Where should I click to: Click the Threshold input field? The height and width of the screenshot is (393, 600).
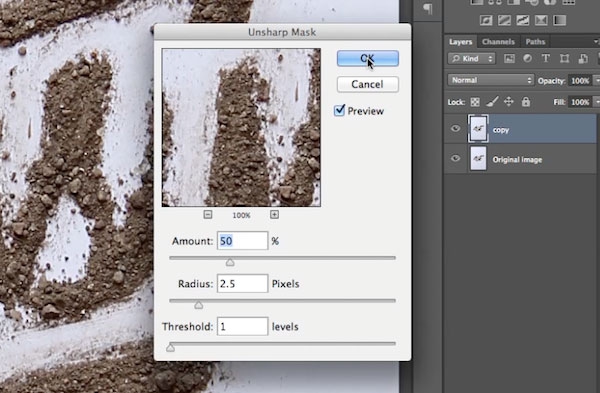pos(243,326)
